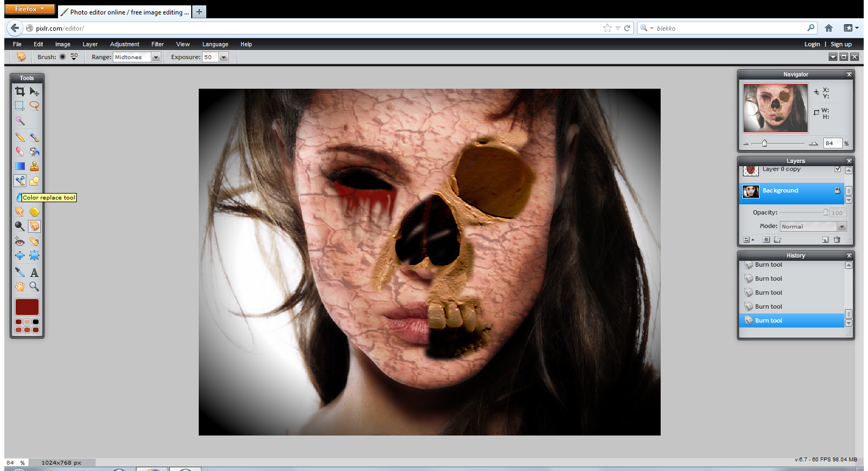Open the Range dropdown showing Midtones
This screenshot has height=471, width=868.
137,57
